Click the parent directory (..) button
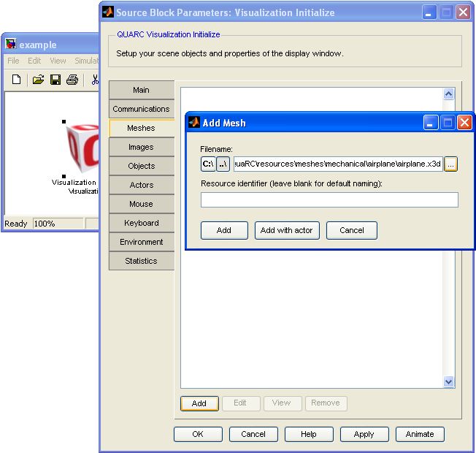 click(x=223, y=164)
